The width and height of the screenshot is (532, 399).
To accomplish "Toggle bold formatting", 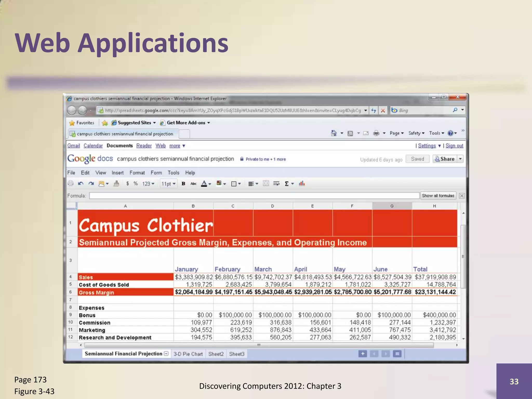I will pyautogui.click(x=183, y=184).
